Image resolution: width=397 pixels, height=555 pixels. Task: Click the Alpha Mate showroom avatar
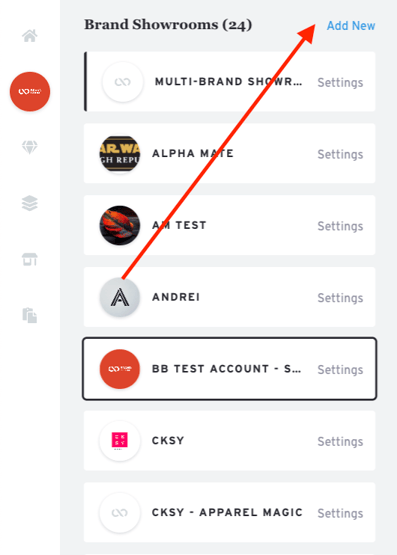pos(120,154)
